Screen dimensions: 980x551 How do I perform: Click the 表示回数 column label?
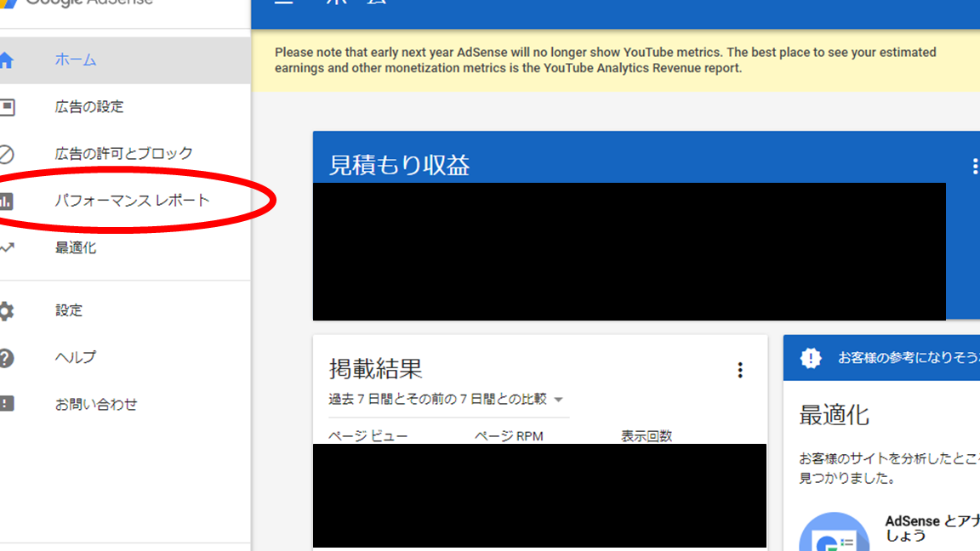point(647,436)
